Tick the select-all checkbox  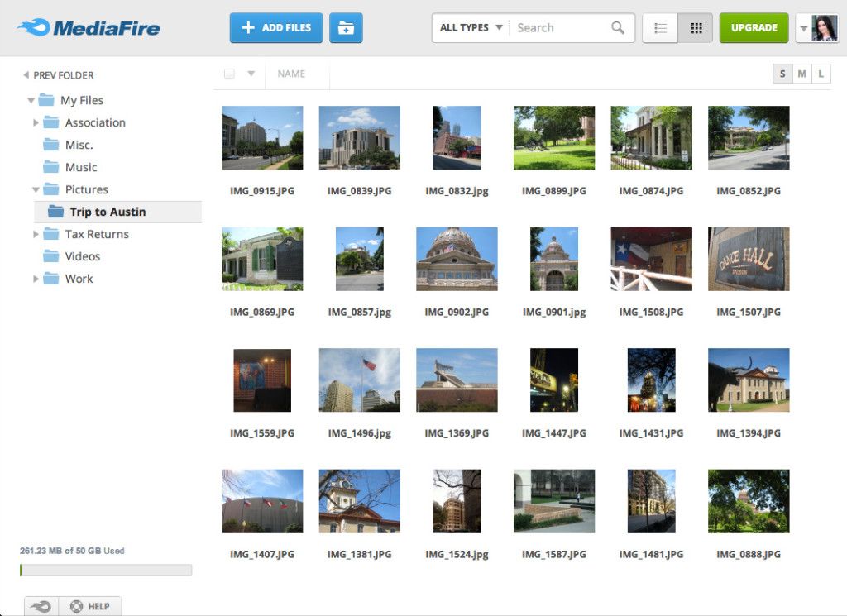tap(229, 74)
